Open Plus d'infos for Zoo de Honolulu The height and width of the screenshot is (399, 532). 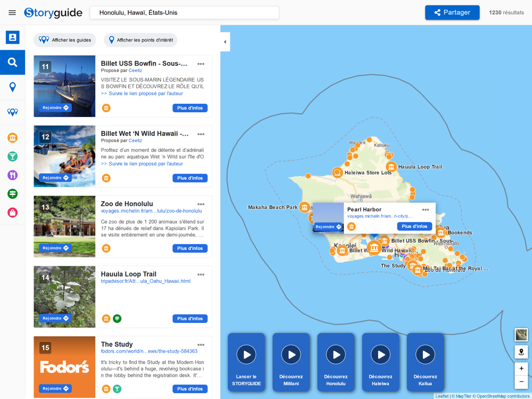coord(190,248)
